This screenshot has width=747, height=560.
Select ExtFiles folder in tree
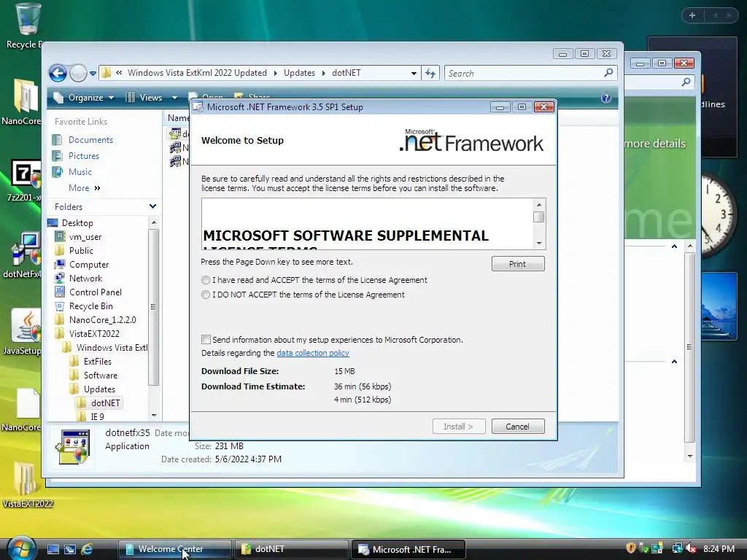(x=97, y=362)
